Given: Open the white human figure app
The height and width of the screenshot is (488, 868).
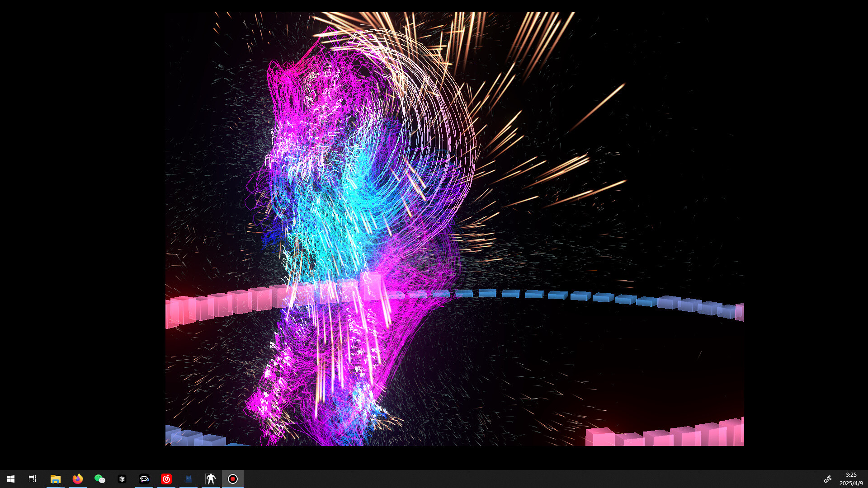Looking at the screenshot, I should [211, 479].
